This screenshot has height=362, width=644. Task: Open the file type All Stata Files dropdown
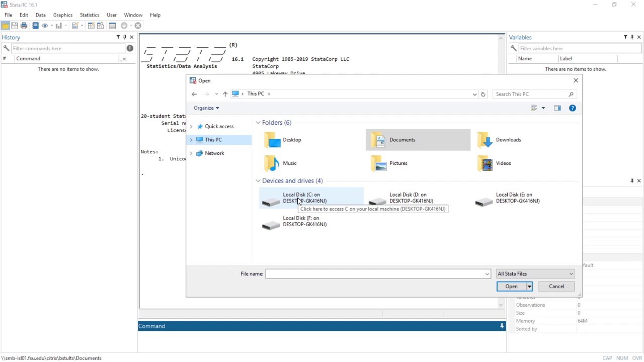pos(535,274)
